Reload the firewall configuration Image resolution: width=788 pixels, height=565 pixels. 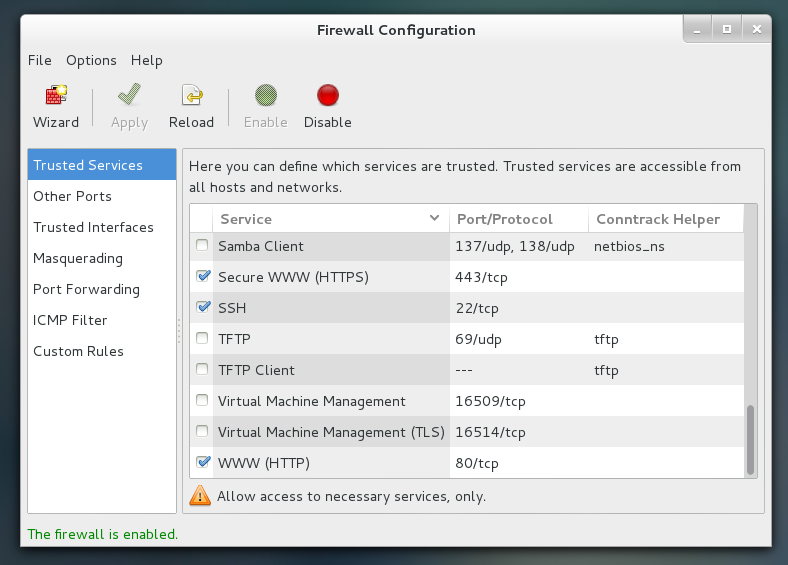(x=191, y=107)
